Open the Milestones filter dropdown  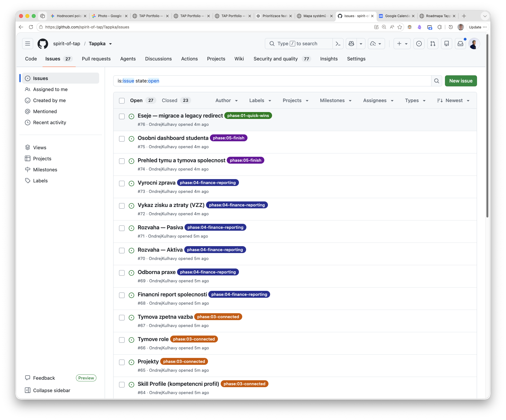(x=336, y=100)
